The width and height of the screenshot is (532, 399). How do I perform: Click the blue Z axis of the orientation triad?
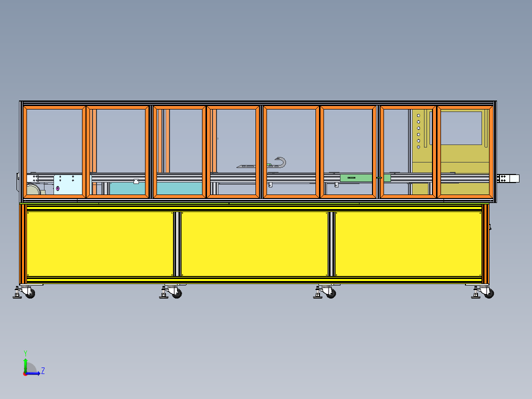pyautogui.click(x=33, y=373)
